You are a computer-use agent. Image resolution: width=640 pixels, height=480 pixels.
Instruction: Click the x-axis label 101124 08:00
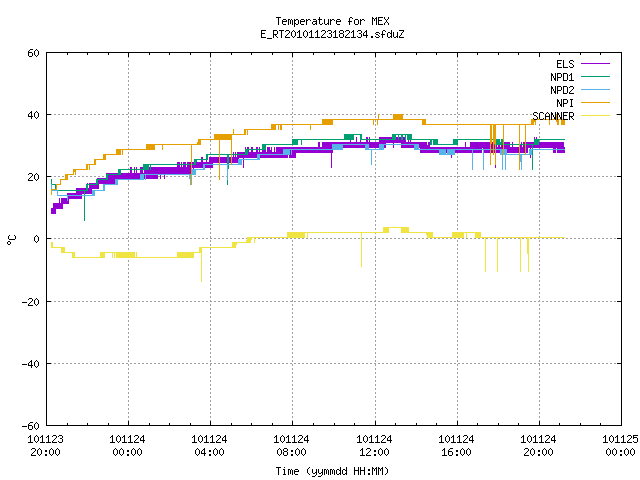pos(291,446)
